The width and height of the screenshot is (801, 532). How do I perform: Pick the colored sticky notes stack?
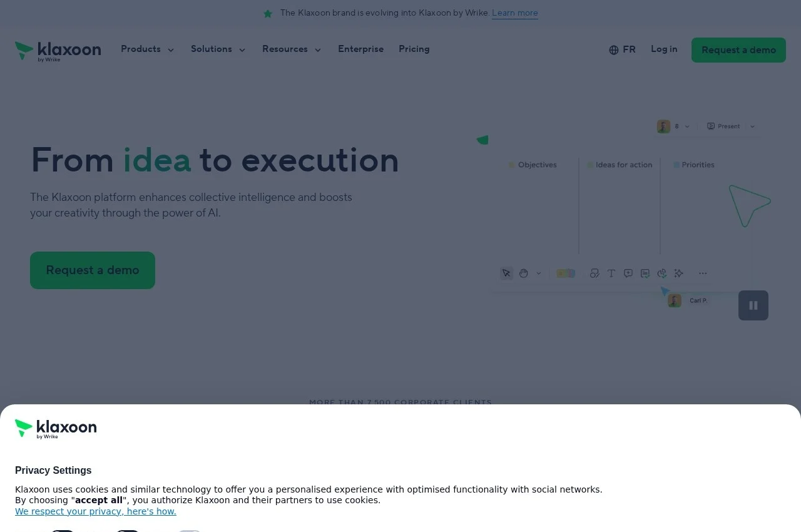(566, 274)
